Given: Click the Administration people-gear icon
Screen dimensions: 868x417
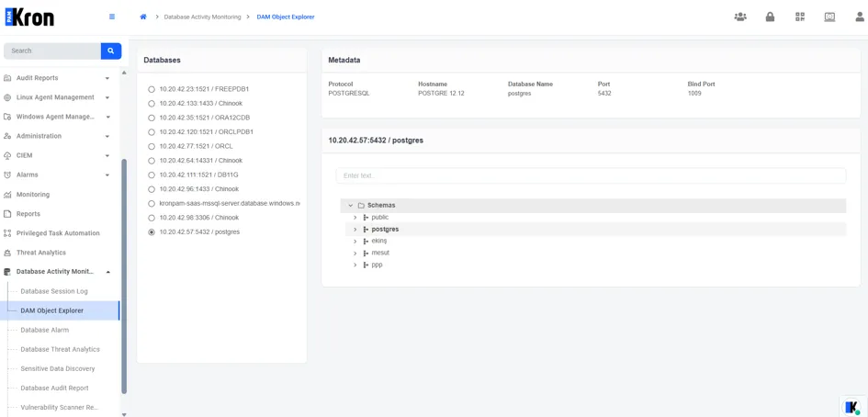Looking at the screenshot, I should [7, 136].
